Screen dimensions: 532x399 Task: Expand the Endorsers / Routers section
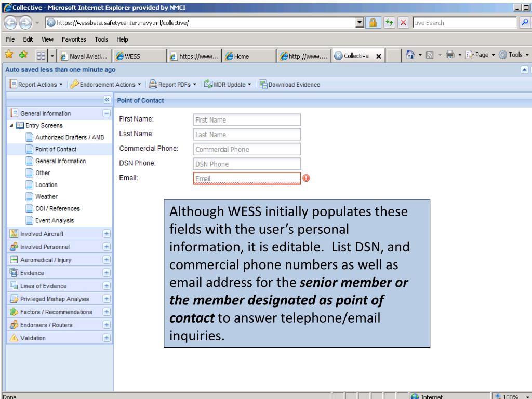pyautogui.click(x=107, y=325)
